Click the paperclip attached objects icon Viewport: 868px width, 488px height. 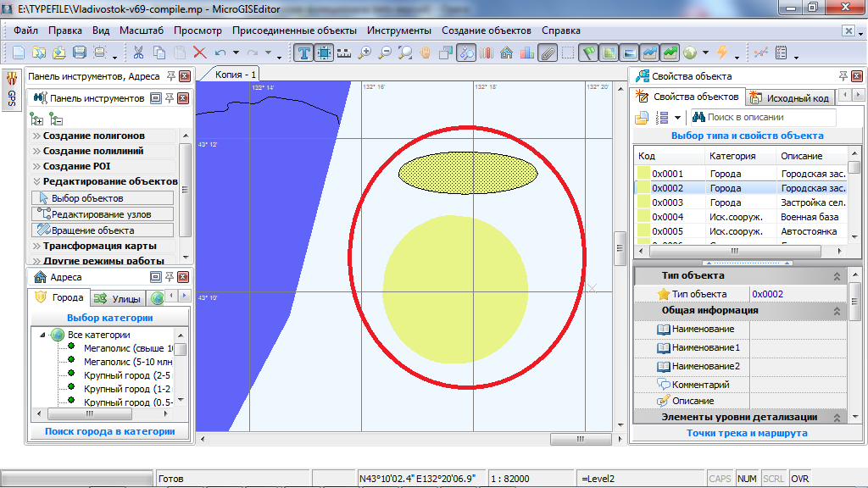tap(548, 53)
